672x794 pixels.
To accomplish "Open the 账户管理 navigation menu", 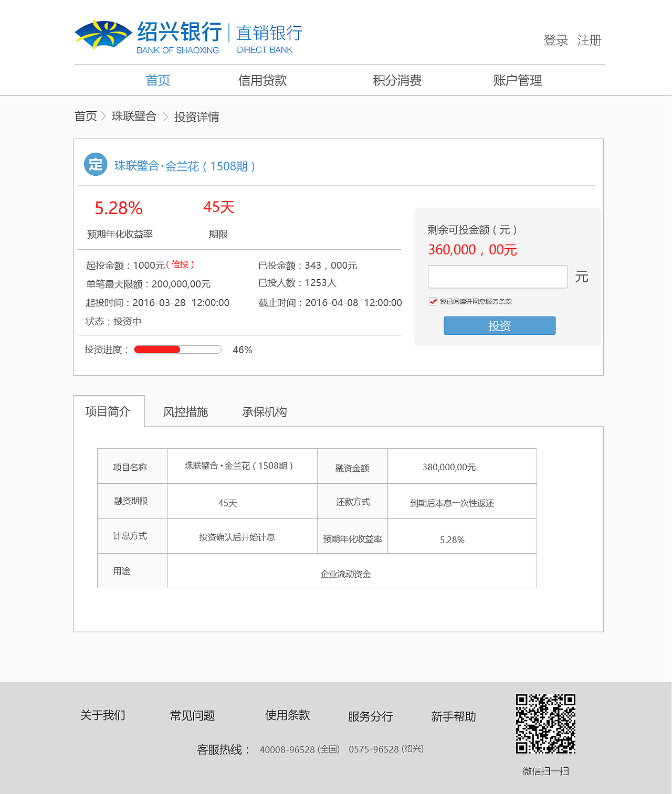I will tap(518, 80).
